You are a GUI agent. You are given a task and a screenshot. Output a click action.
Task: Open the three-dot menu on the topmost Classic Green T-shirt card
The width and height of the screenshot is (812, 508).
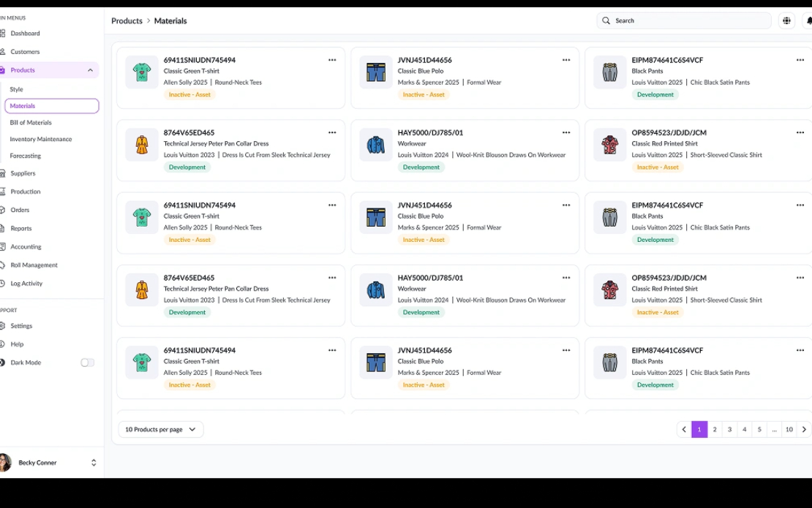pos(332,60)
